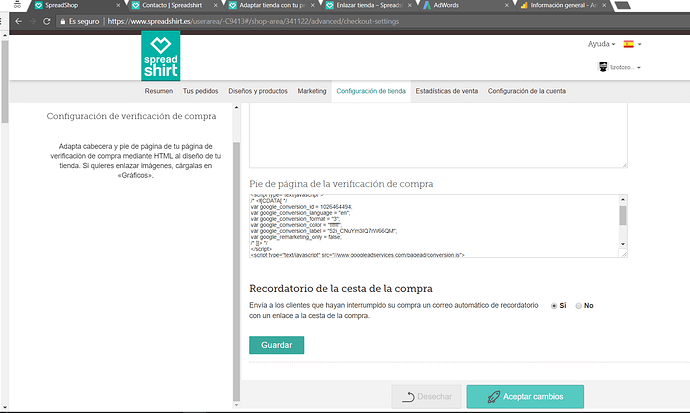The width and height of the screenshot is (690, 413).
Task: Click the Desechar button
Action: 426,397
